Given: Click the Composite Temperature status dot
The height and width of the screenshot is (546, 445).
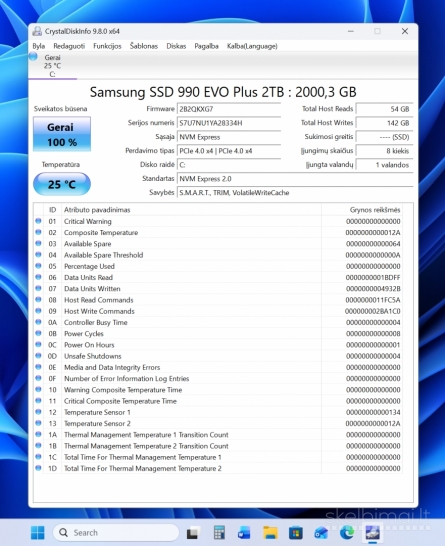Looking at the screenshot, I should [x=38, y=232].
